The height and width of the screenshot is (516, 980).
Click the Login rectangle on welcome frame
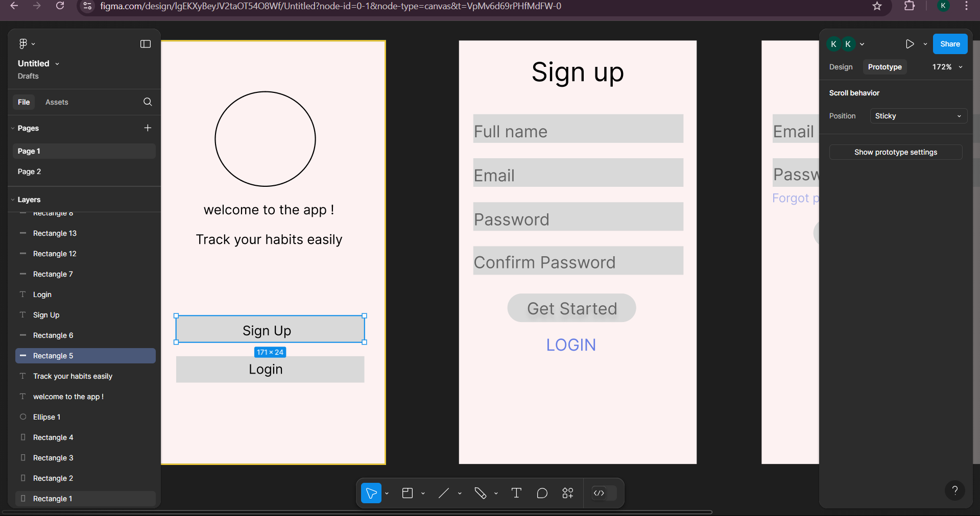click(270, 370)
